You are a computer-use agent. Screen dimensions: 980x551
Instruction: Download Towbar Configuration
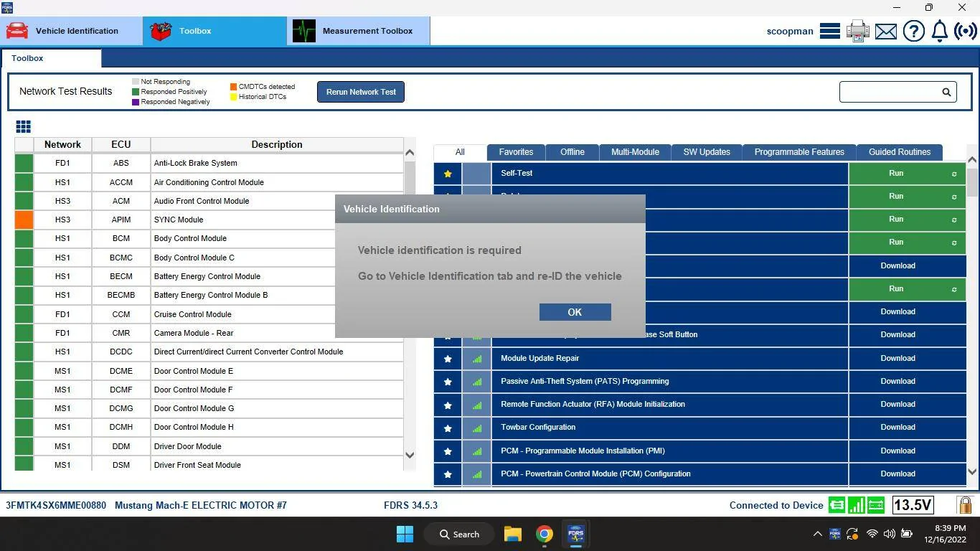908,428
